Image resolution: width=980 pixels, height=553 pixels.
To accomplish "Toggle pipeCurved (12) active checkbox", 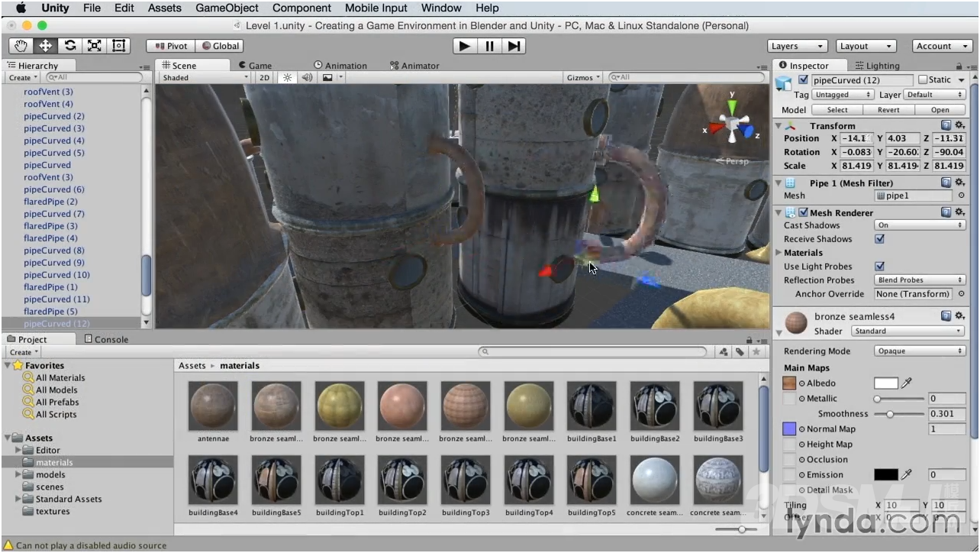I will (x=803, y=79).
